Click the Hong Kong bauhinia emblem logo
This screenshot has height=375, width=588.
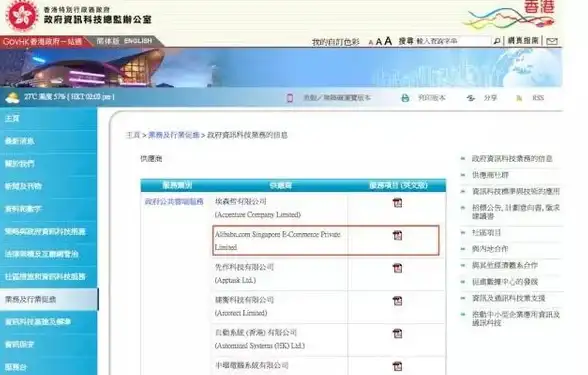pyautogui.click(x=22, y=16)
